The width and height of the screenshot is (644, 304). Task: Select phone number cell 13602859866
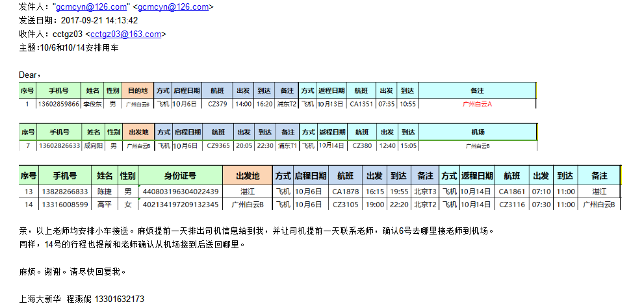(58, 104)
